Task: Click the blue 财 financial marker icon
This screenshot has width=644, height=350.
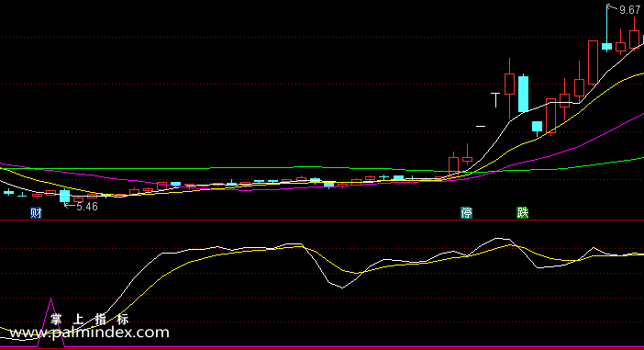Action: click(36, 212)
